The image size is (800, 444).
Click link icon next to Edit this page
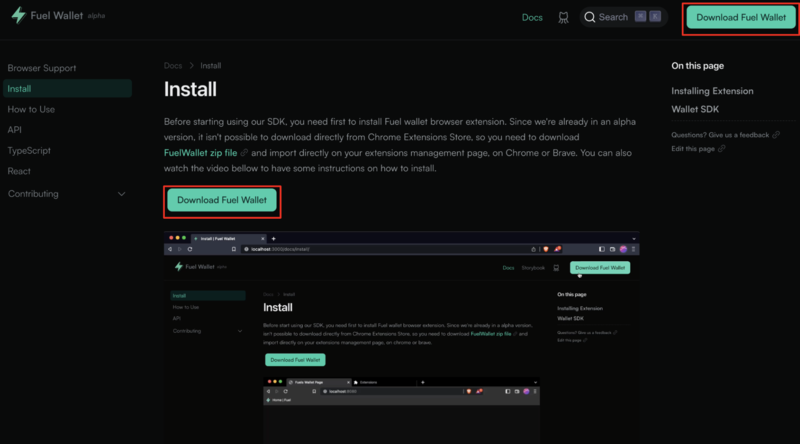(721, 149)
